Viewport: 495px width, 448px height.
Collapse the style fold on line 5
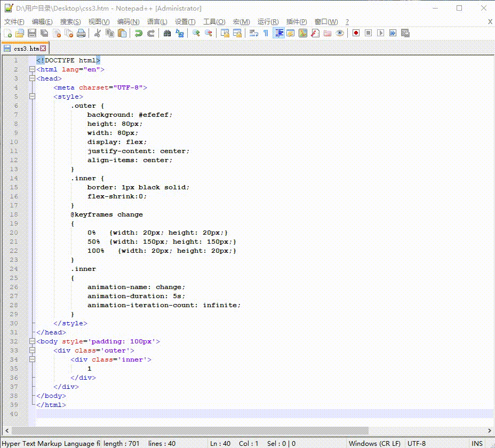coord(32,97)
